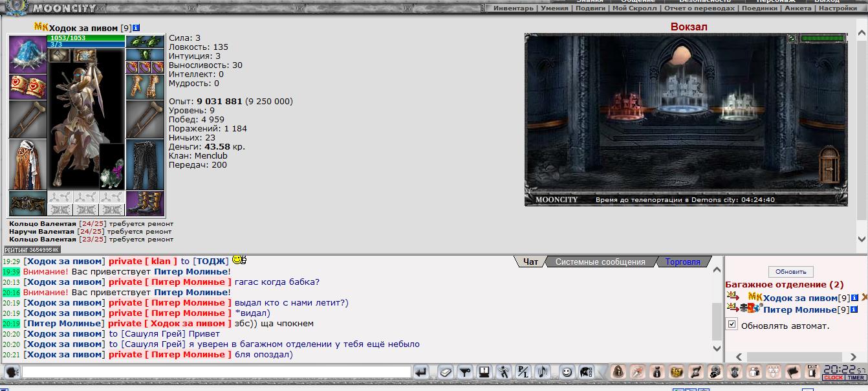The height and width of the screenshot is (391, 868).
Task: Click the chat message input field
Action: (x=217, y=372)
